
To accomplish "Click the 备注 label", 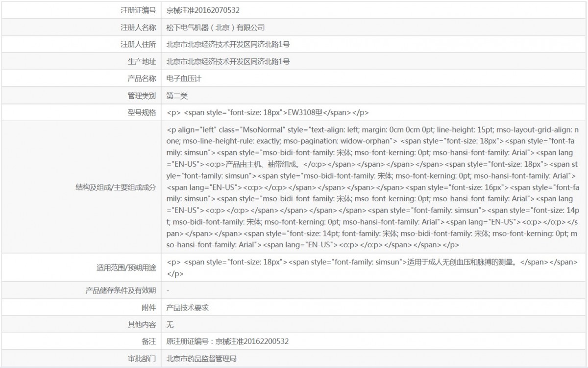I will pos(148,342).
